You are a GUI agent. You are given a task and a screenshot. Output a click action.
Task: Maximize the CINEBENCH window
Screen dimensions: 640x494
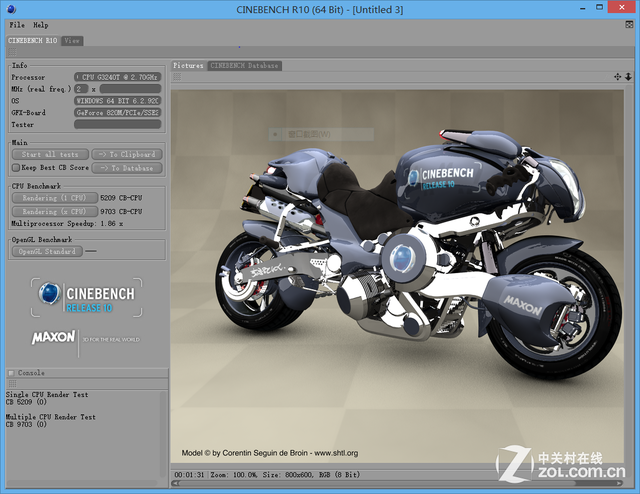[599, 8]
